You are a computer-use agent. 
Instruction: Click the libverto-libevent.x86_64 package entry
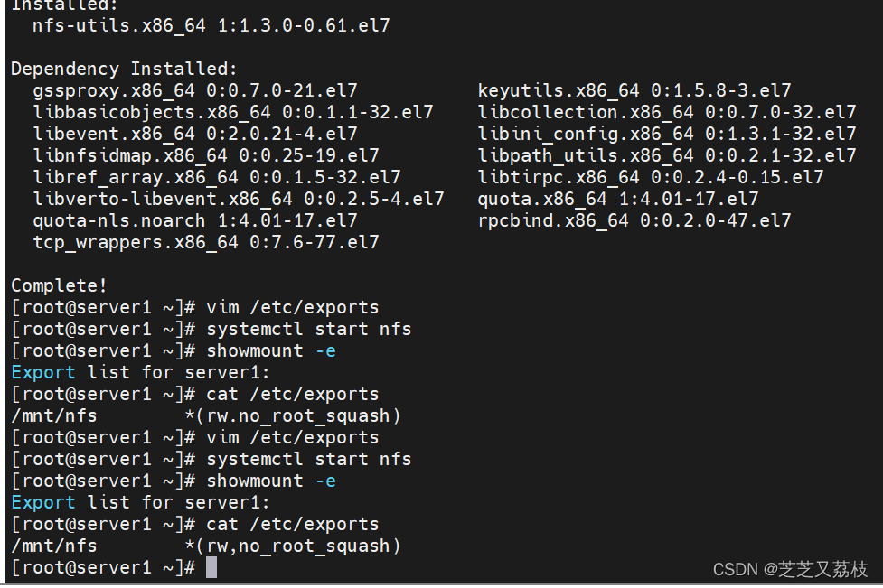239,199
